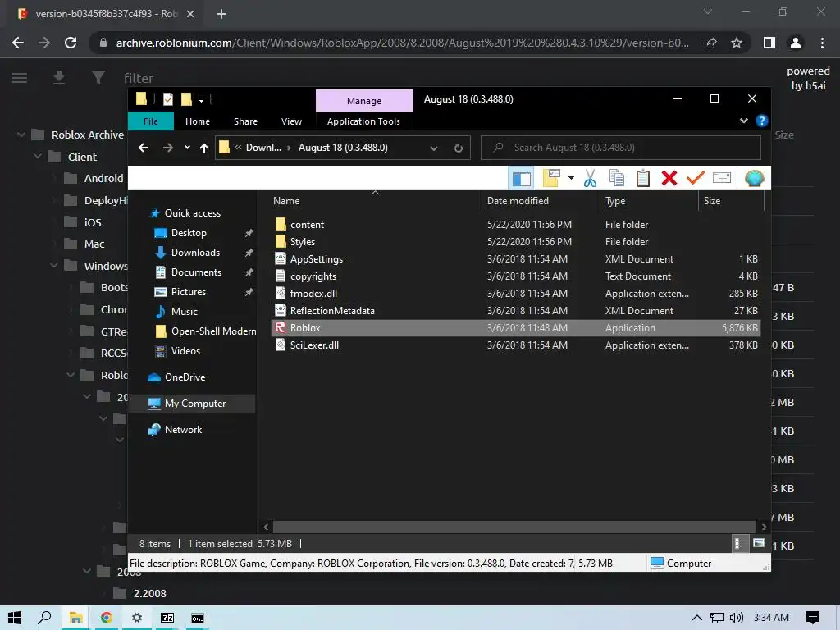Image resolution: width=840 pixels, height=630 pixels.
Task: Open Downloads in the navigation pane
Action: (195, 253)
